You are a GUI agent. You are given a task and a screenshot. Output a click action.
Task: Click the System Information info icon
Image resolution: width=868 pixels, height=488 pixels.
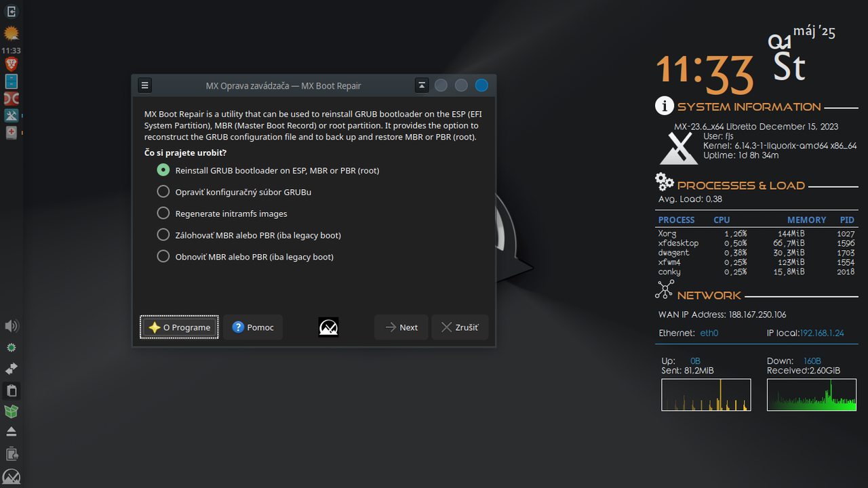click(x=665, y=106)
